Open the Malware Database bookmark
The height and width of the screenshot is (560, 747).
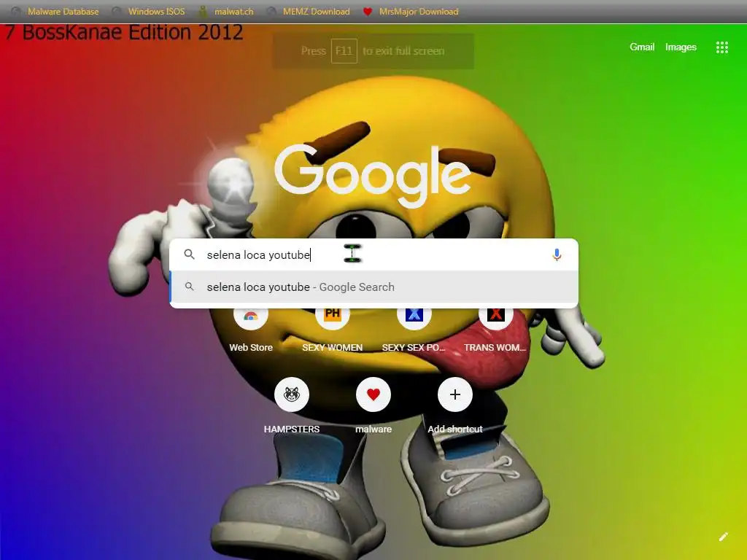pyautogui.click(x=63, y=12)
